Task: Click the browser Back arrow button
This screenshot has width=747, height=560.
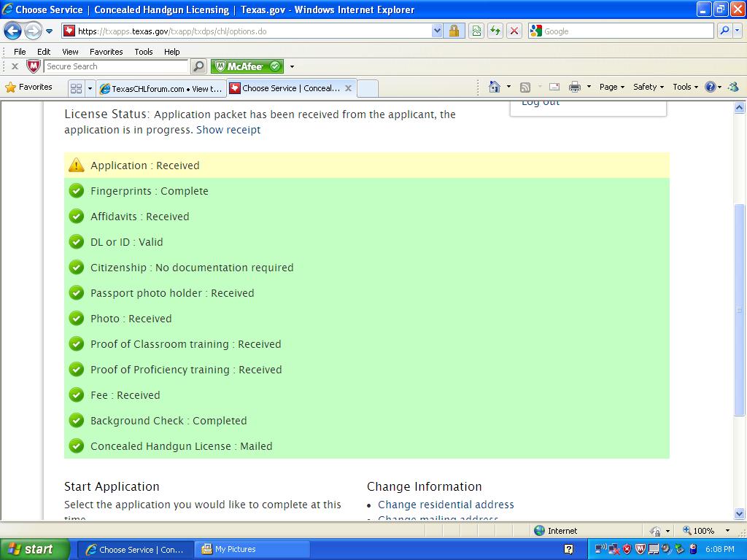Action: coord(13,31)
